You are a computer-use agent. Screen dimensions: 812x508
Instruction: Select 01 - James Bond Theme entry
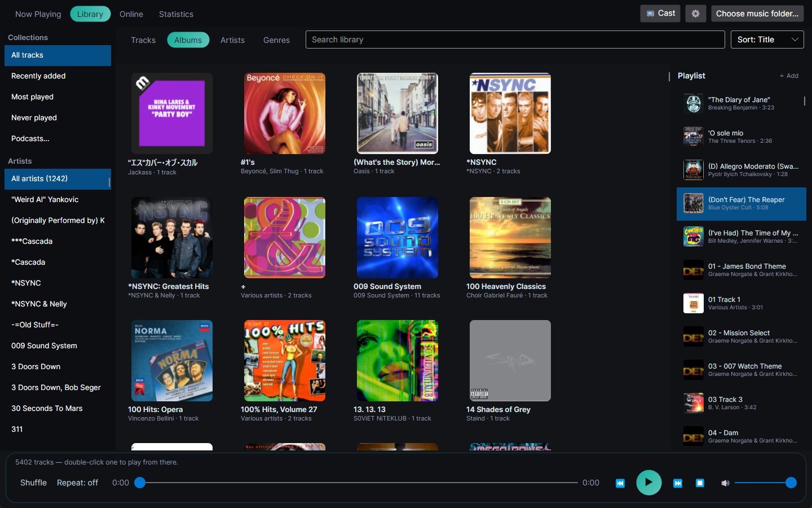(741, 270)
